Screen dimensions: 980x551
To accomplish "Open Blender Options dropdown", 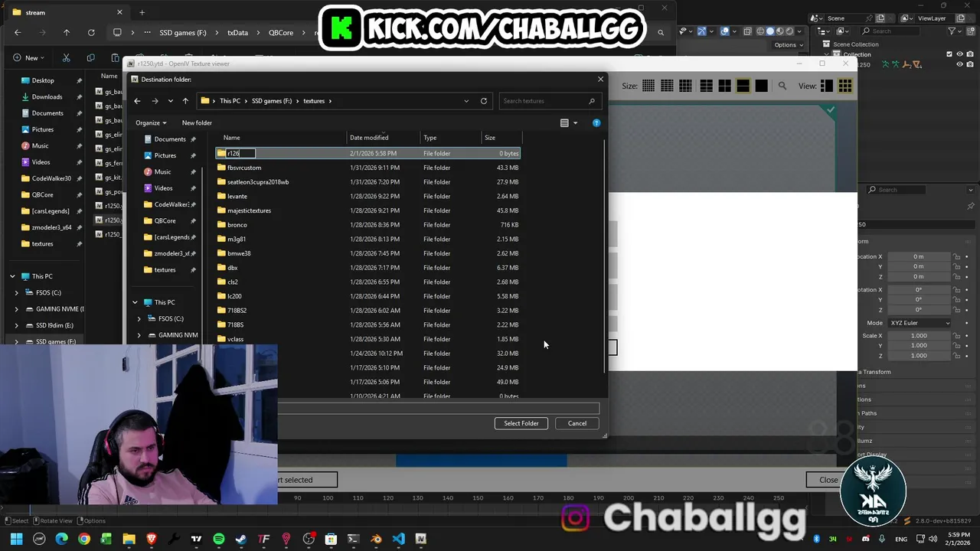I will pyautogui.click(x=788, y=45).
